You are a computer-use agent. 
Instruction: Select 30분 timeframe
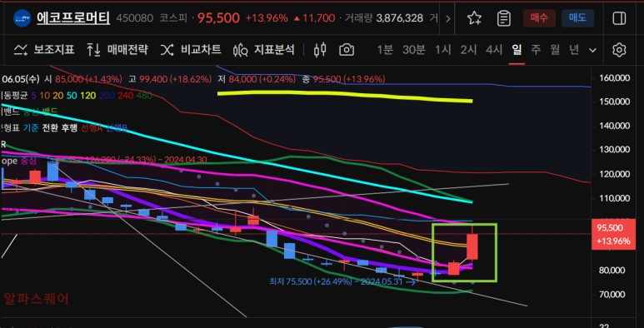pos(413,50)
